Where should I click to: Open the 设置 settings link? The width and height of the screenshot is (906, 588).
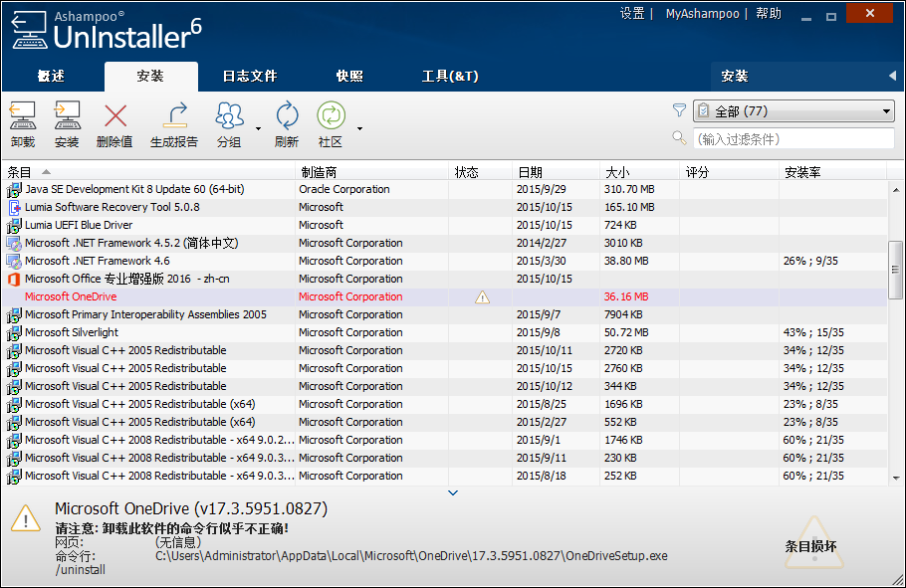(632, 14)
